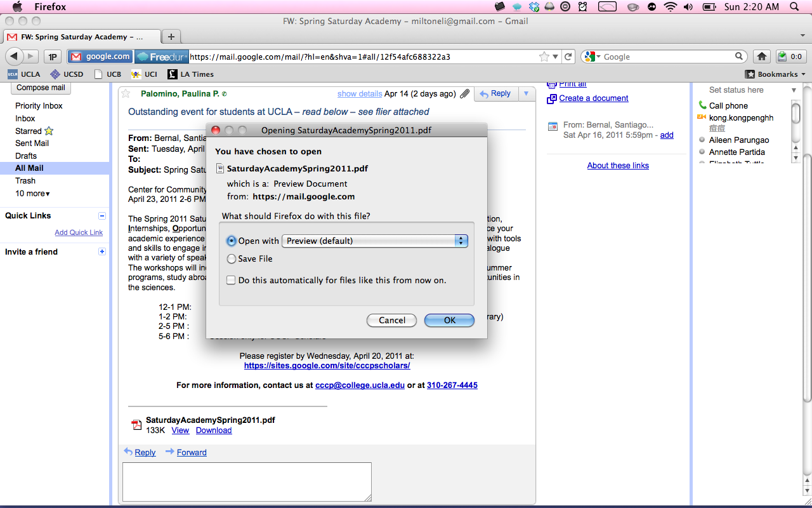Click the Download attachment link
812x508 pixels.
click(x=214, y=431)
